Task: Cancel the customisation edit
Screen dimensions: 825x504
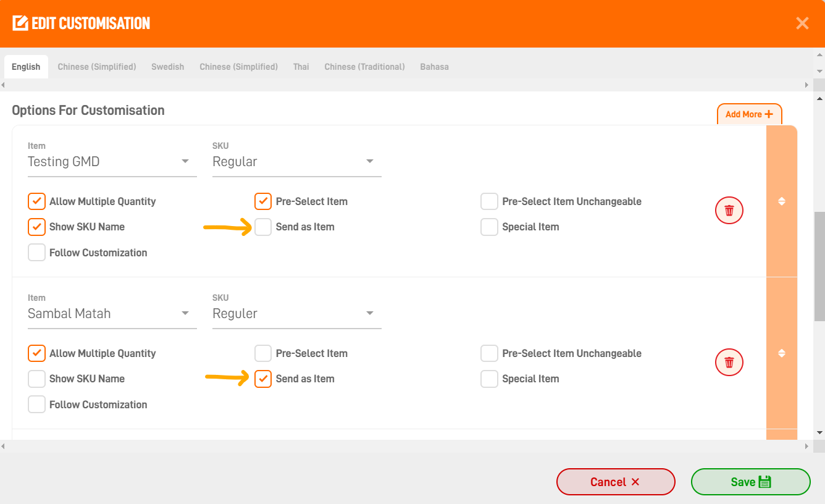Action: [616, 482]
